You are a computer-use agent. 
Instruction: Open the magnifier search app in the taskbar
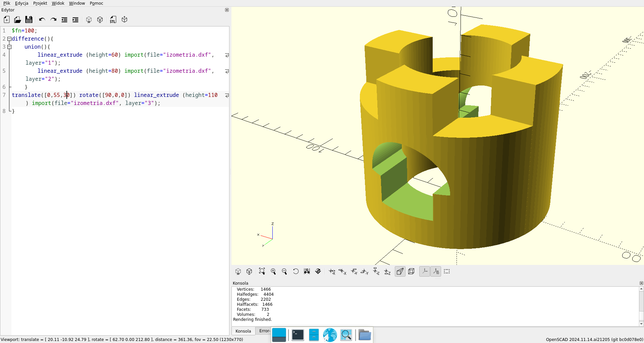(x=346, y=335)
